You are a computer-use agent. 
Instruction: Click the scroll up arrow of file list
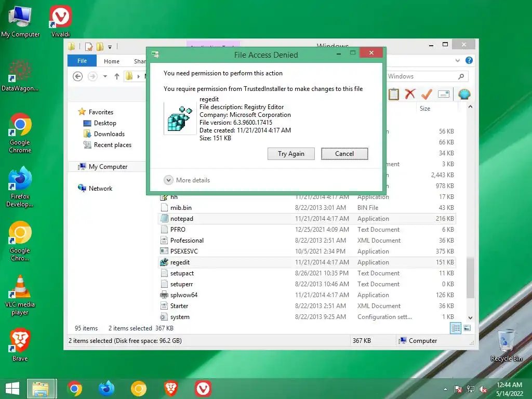tap(470, 107)
